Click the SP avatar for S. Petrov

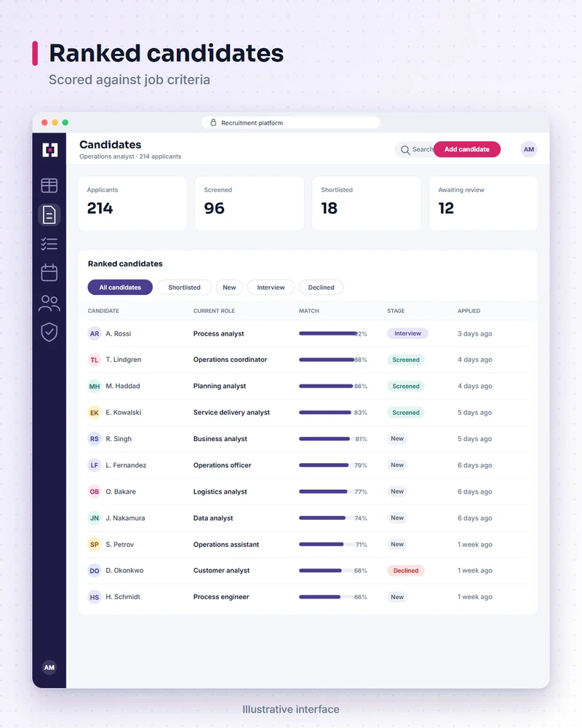tap(95, 545)
